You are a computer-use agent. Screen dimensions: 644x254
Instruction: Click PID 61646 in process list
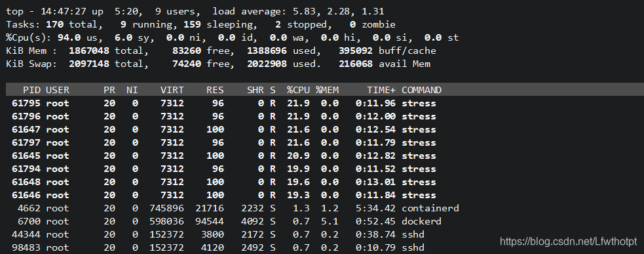26,195
